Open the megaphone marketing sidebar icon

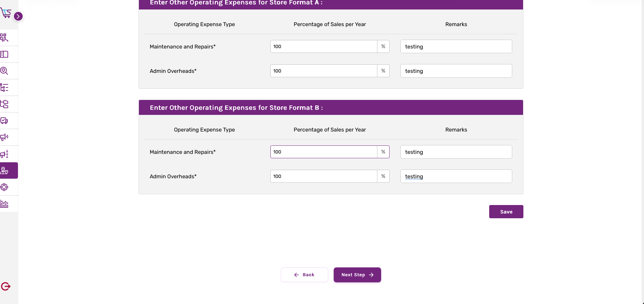tap(4, 137)
